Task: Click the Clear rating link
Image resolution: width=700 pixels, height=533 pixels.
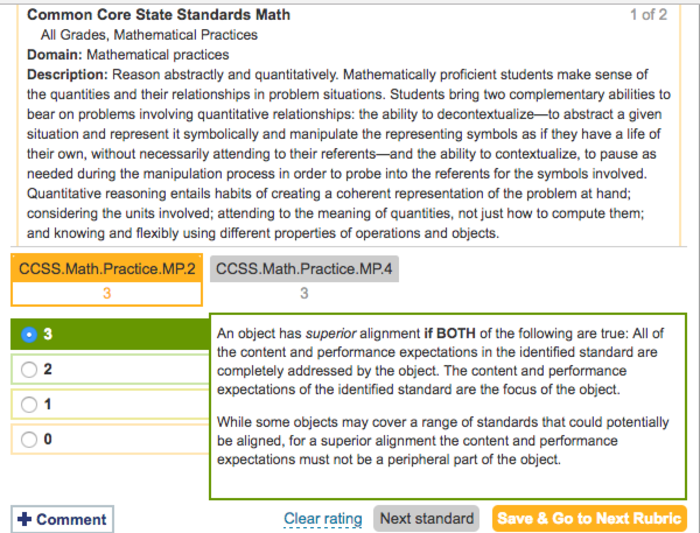Action: 322,518
